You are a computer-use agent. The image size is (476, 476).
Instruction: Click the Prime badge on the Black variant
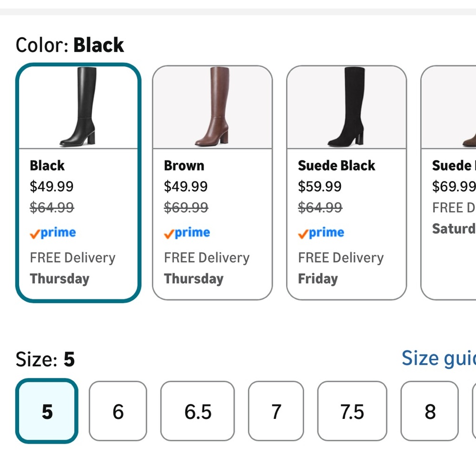52,233
